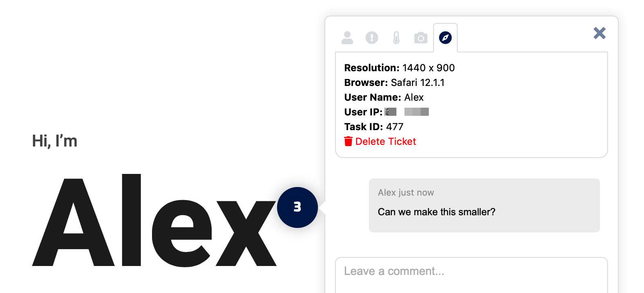Click the blurred User IP value

point(407,112)
